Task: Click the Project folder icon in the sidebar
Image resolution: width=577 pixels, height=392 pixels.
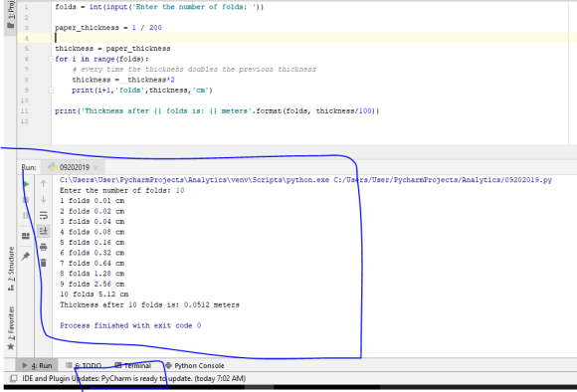Action: coord(11,25)
